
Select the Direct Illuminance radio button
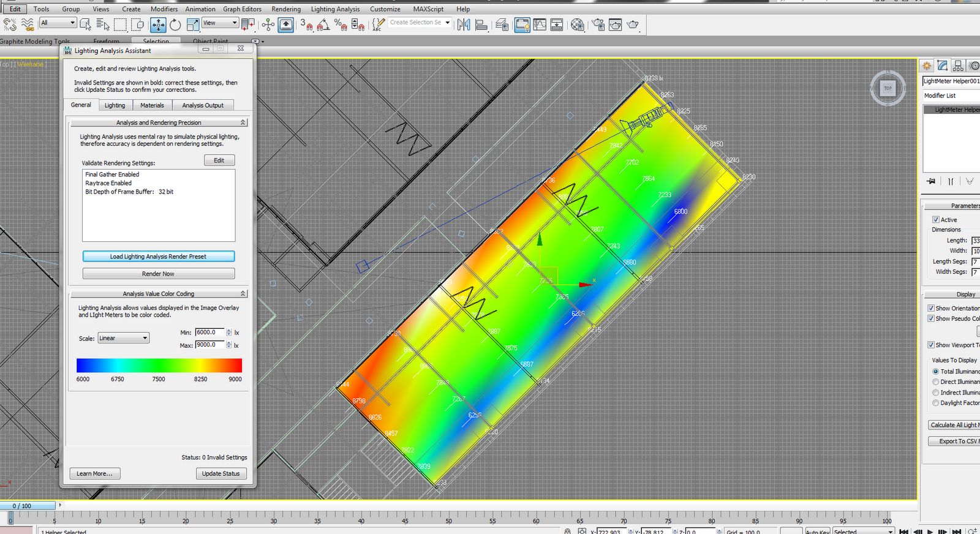pyautogui.click(x=936, y=382)
